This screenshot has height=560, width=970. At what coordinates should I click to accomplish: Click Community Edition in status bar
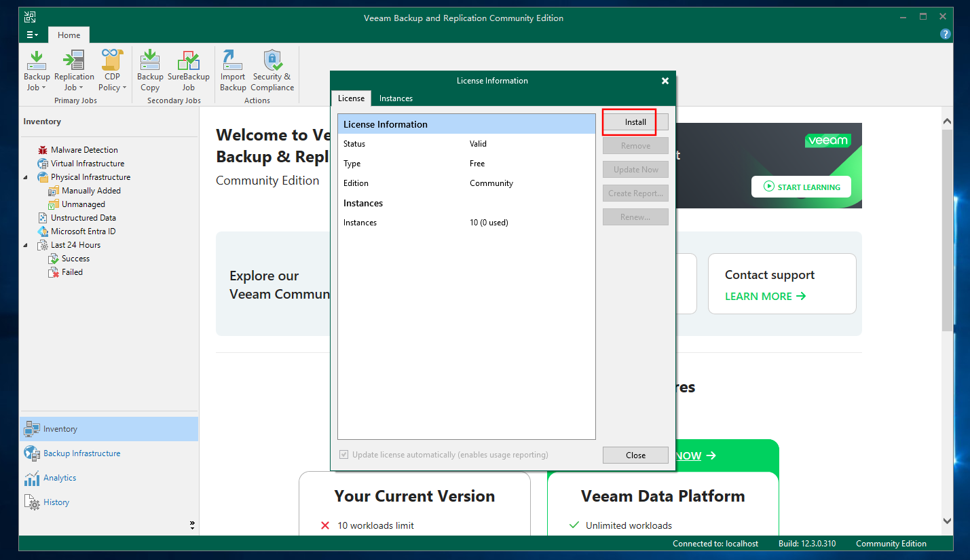[891, 544]
